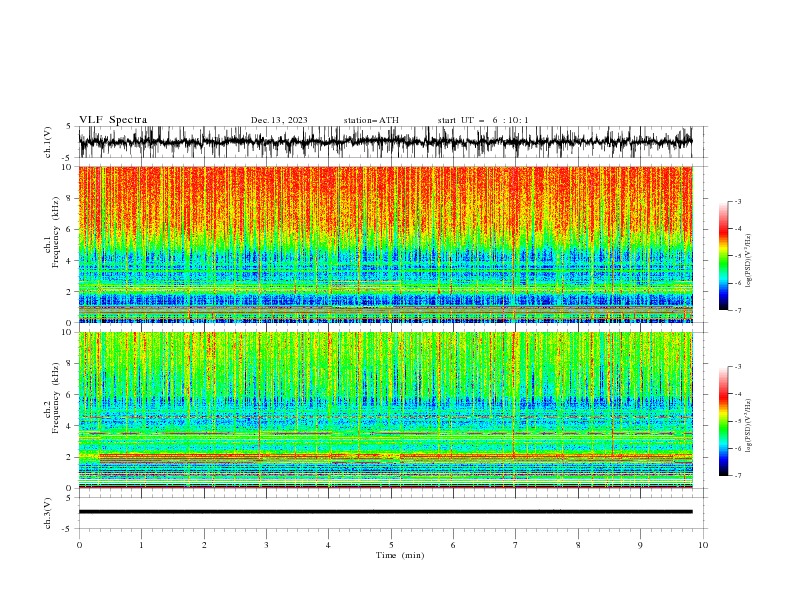The height and width of the screenshot is (612, 792).
Task: Click time axis tick label "3"
Action: 266,545
